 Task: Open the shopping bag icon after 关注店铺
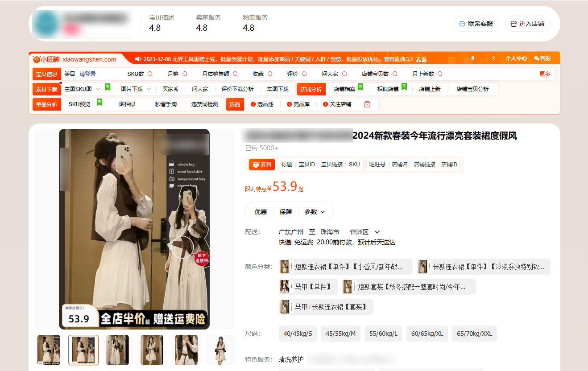pyautogui.click(x=367, y=104)
